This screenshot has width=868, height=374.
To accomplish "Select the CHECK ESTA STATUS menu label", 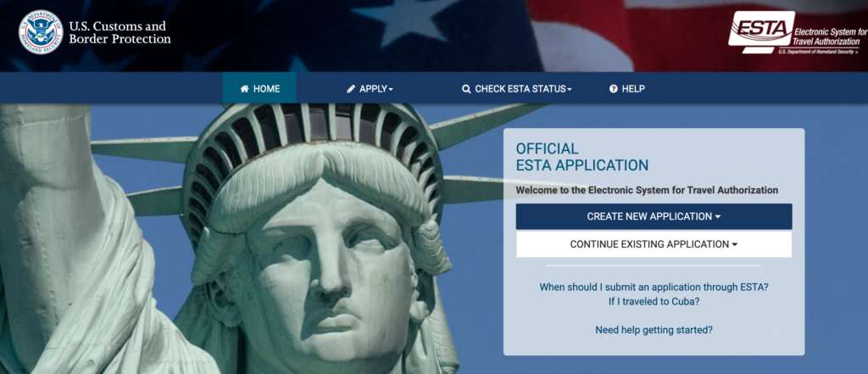I will click(520, 89).
